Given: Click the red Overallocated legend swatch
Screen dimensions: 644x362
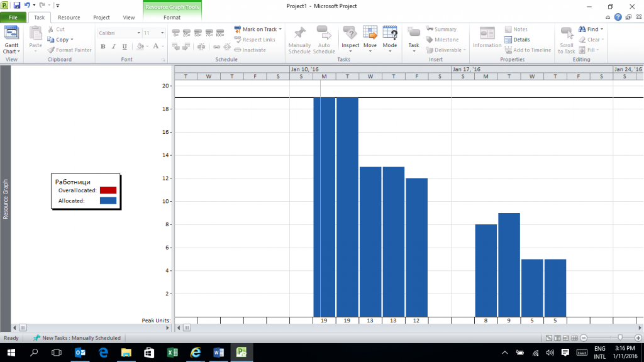Looking at the screenshot, I should (108, 190).
